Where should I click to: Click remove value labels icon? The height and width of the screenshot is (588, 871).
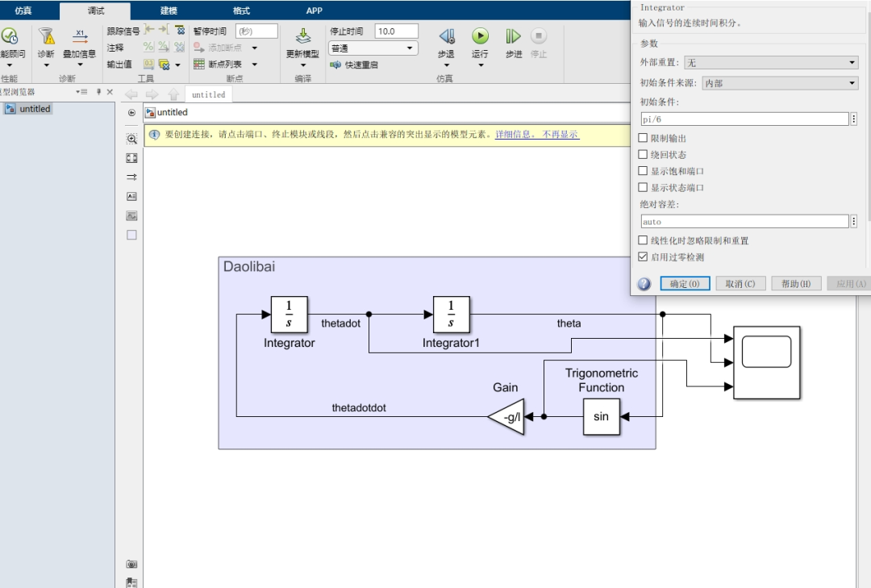pyautogui.click(x=164, y=65)
